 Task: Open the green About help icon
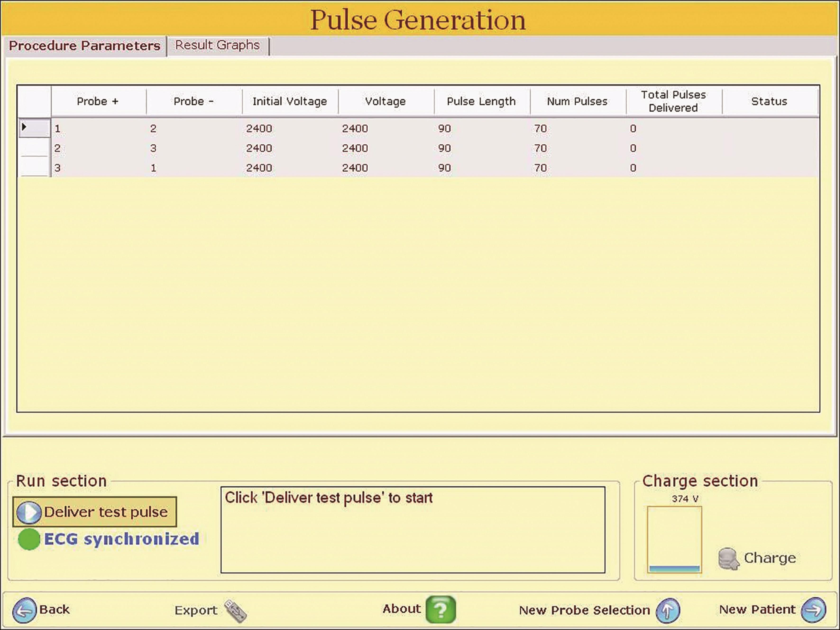coord(441,610)
